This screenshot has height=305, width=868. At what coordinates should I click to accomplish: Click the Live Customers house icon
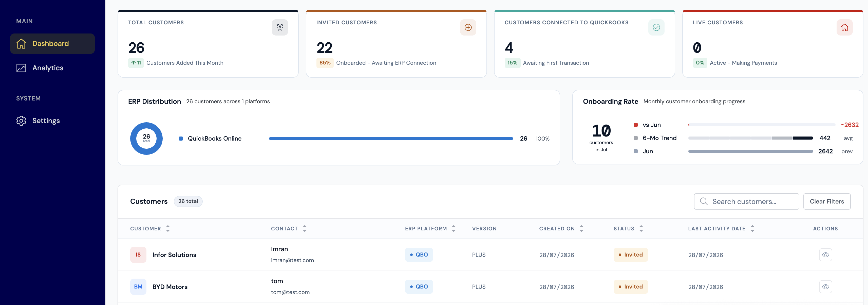click(x=844, y=27)
